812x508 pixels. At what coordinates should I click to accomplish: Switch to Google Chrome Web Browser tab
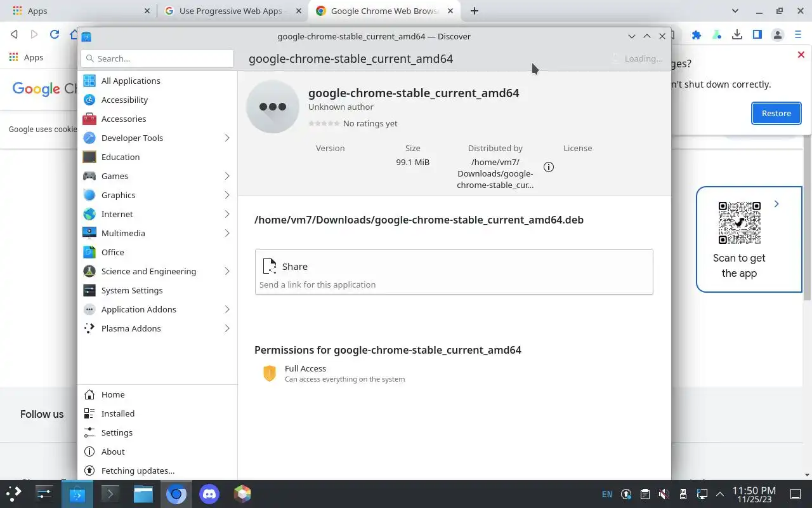[384, 11]
